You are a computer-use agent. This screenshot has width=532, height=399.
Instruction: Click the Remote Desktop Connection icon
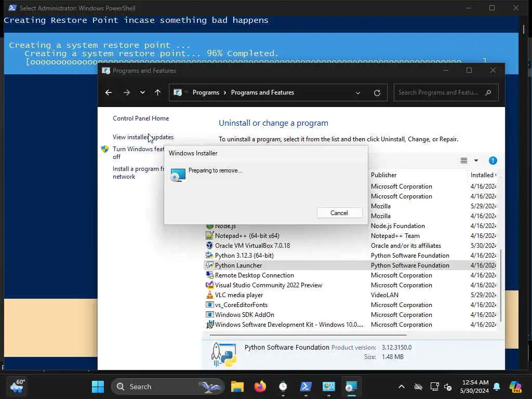click(210, 275)
